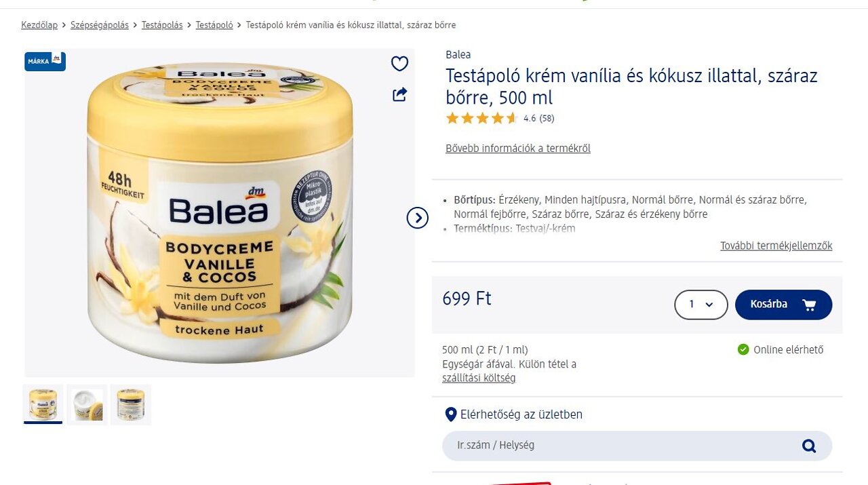Add product to favorites with heart icon
This screenshot has width=868, height=485.
(399, 64)
